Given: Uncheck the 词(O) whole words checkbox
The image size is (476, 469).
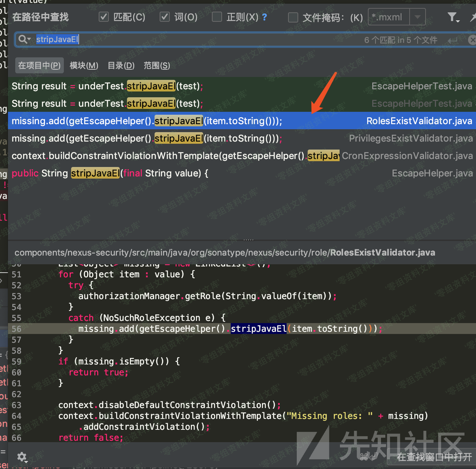Looking at the screenshot, I should [165, 17].
